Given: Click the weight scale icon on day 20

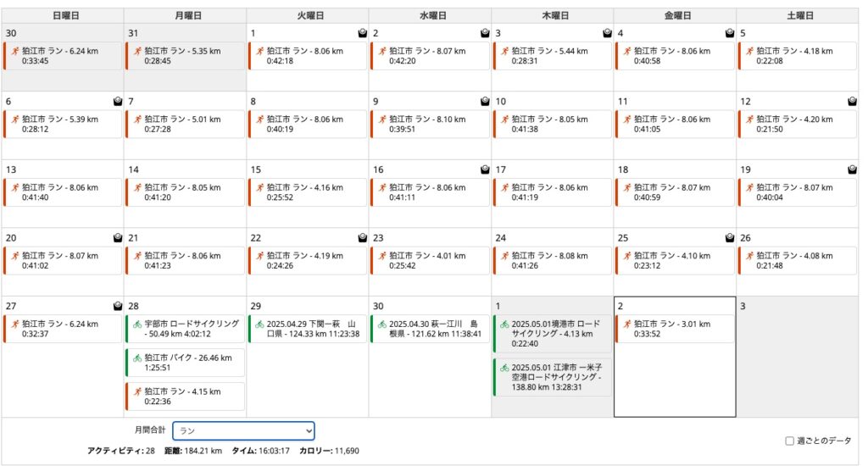Looking at the screenshot, I should coord(117,238).
